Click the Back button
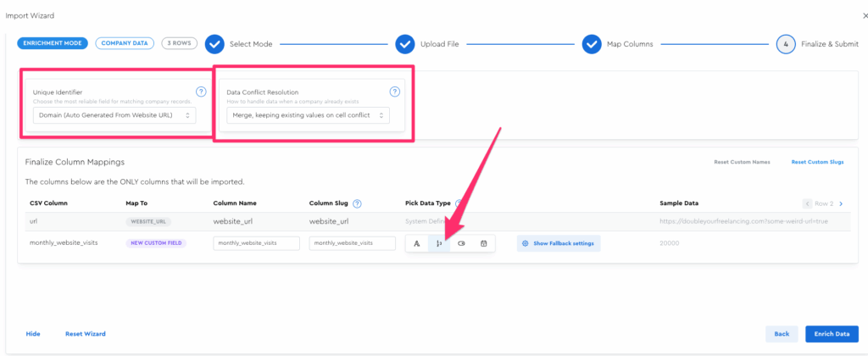Image resolution: width=868 pixels, height=356 pixels. 782,334
